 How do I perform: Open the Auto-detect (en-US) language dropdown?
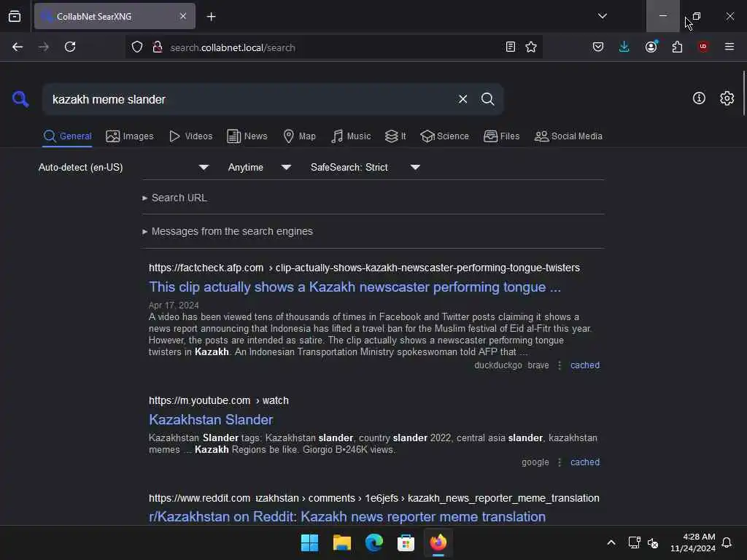[123, 167]
